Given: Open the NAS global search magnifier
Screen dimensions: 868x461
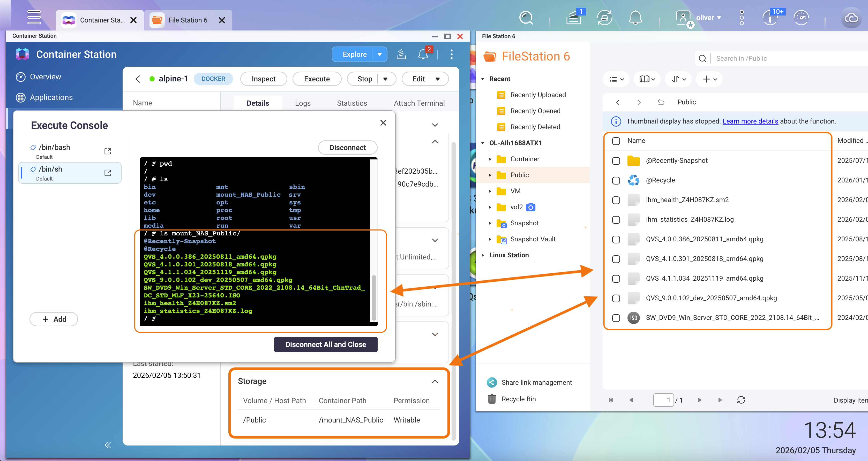Looking at the screenshot, I should click(526, 18).
